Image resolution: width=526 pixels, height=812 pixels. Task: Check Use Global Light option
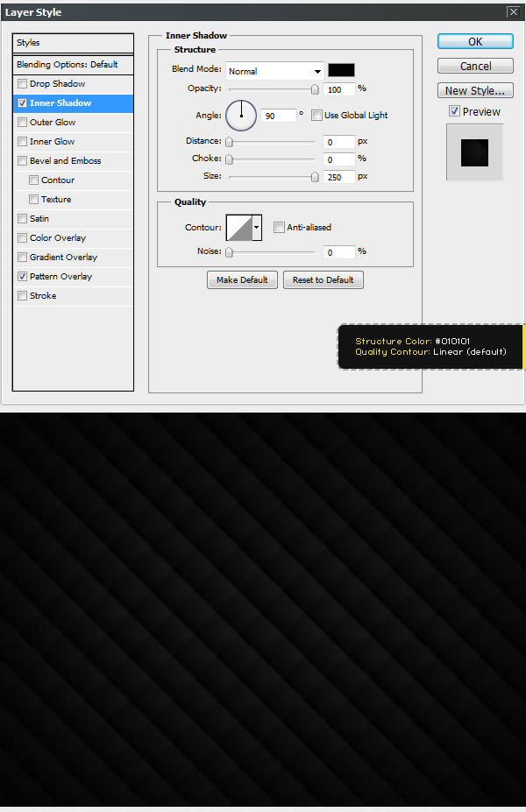(x=316, y=115)
